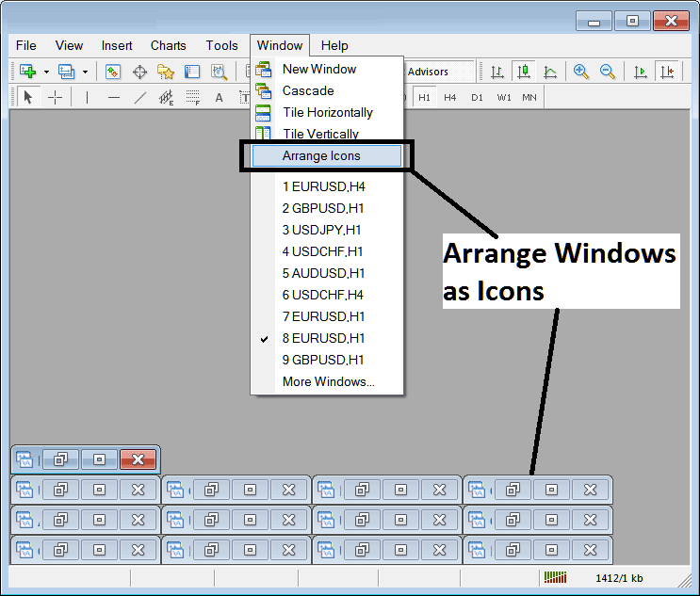This screenshot has width=700, height=596.
Task: Select the D1 timeframe button
Action: [477, 97]
